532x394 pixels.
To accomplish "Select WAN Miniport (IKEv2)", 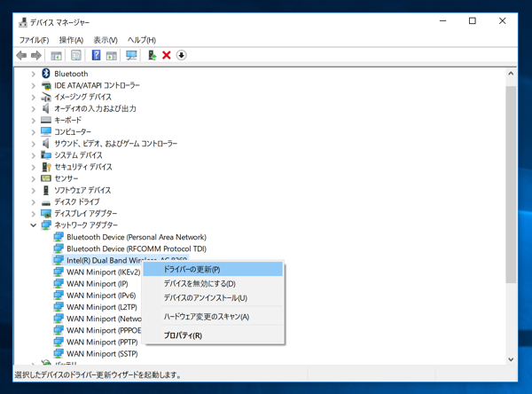I will coord(103,272).
